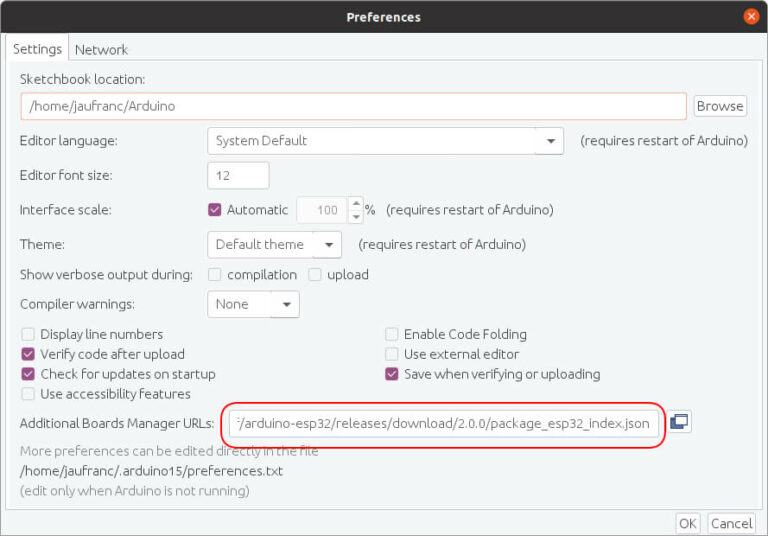Open the Additional Boards Manager URLs editor window icon
This screenshot has height=536, width=768.
tap(679, 421)
